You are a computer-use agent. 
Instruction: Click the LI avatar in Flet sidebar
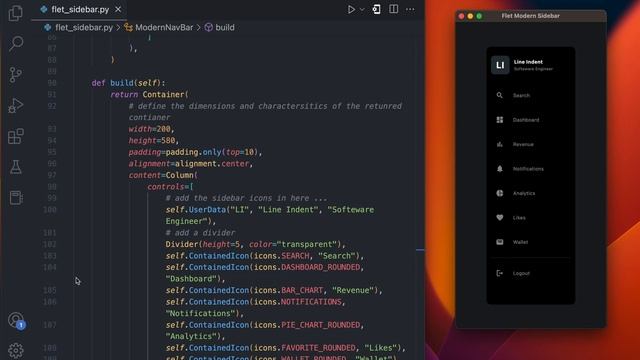click(x=500, y=65)
